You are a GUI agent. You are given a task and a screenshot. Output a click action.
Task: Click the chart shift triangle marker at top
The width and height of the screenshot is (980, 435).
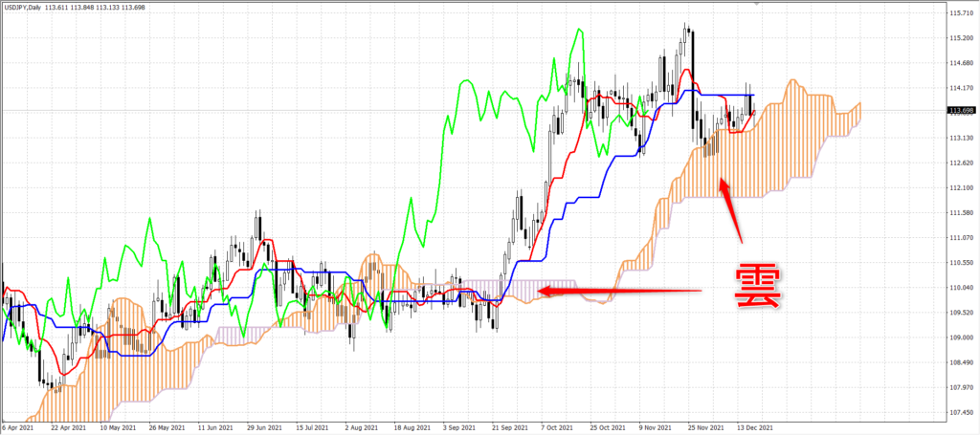pyautogui.click(x=757, y=3)
